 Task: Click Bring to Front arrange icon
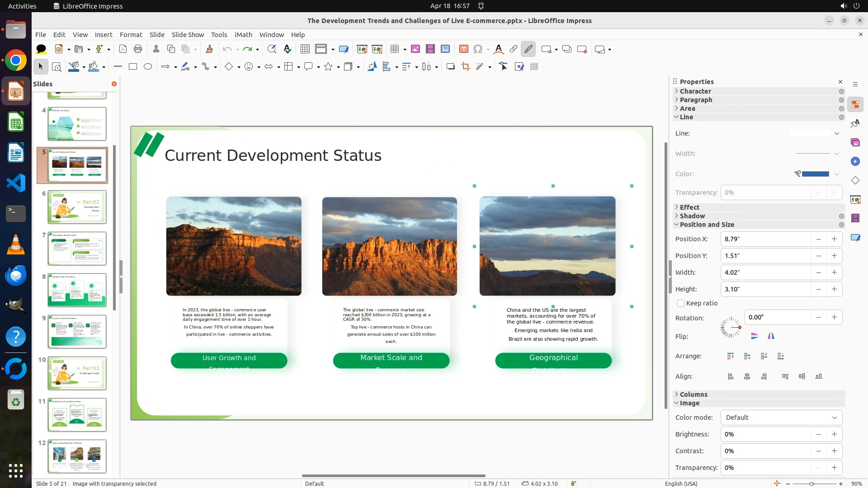[730, 356]
